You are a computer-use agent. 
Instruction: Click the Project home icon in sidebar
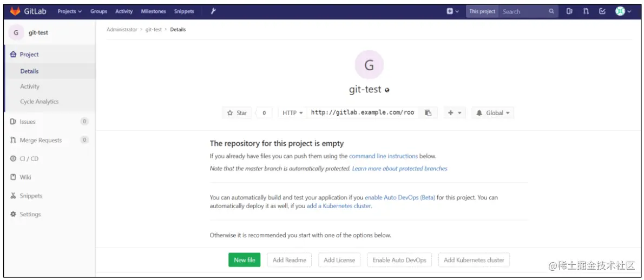click(13, 55)
